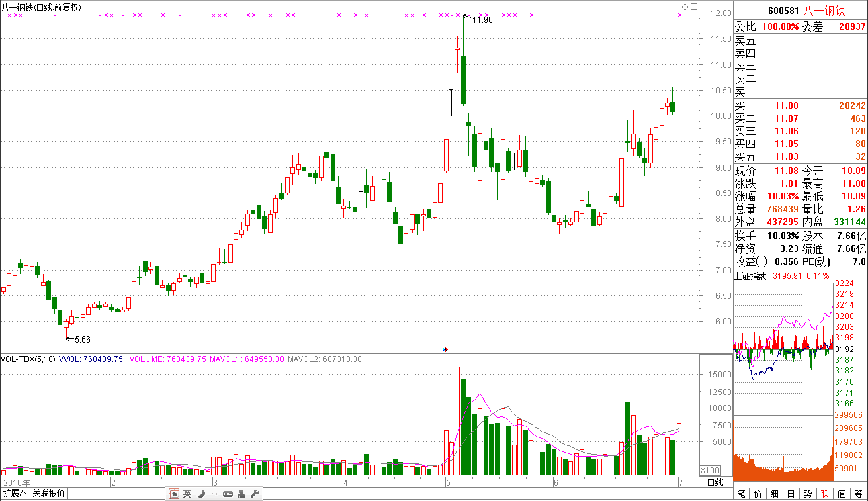Click the PE(动) 7.8 value
Screen dimensions: 868x501
click(x=859, y=262)
